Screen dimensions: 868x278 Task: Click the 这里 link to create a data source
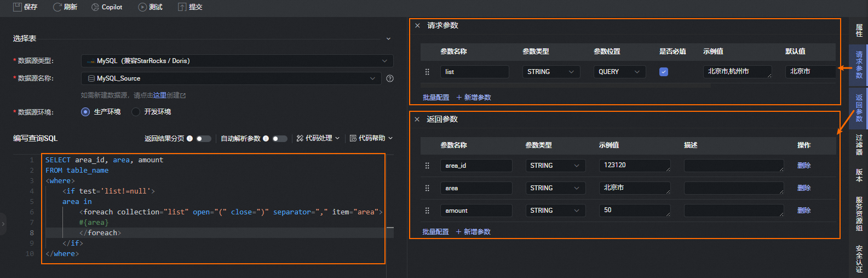point(160,95)
